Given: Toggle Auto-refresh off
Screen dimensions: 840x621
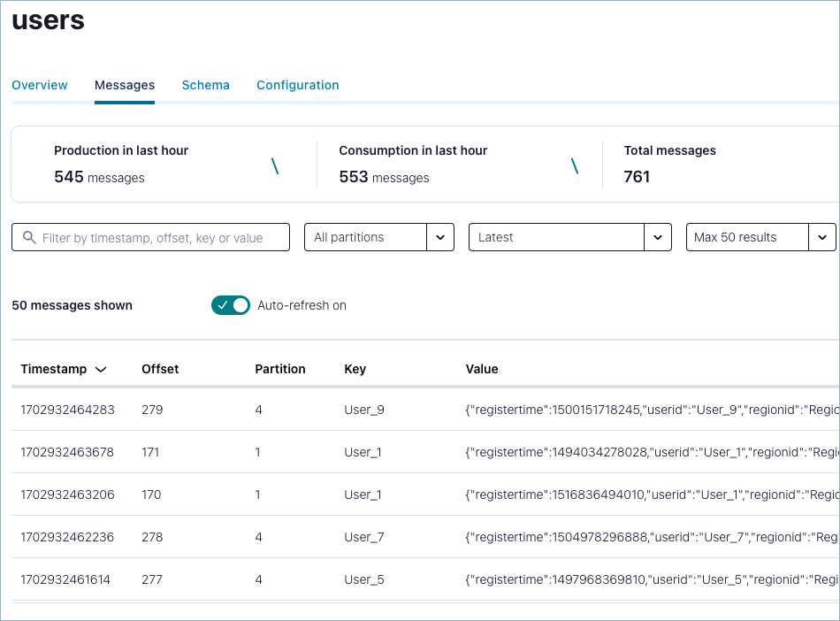Looking at the screenshot, I should tap(231, 305).
